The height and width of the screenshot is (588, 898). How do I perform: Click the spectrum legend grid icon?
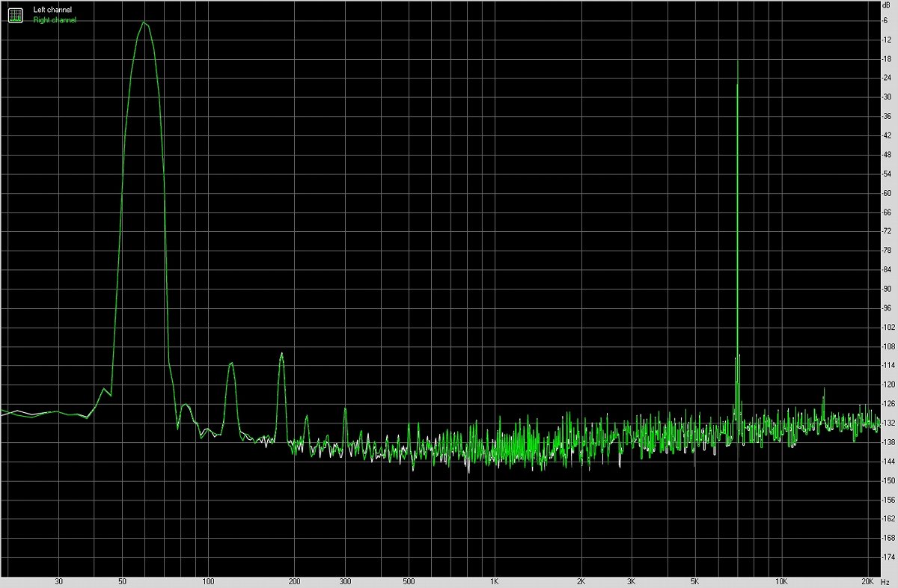click(x=15, y=15)
